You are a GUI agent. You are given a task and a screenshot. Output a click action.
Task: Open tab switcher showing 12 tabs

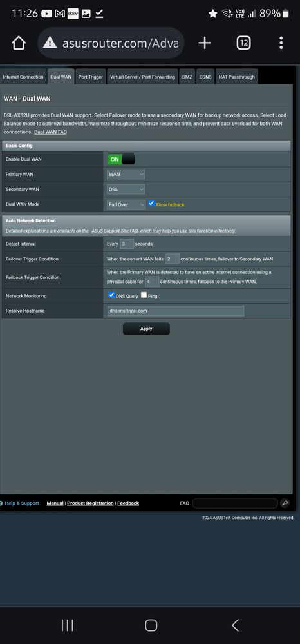pos(244,43)
